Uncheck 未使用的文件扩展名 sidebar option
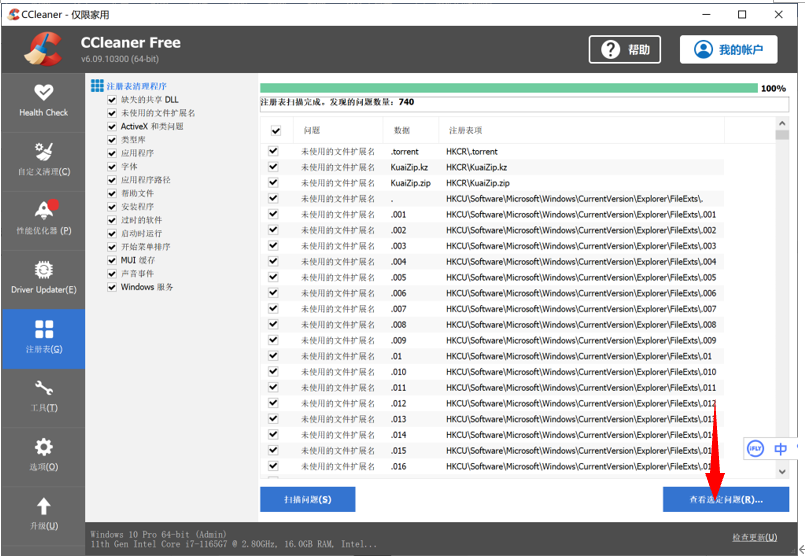The image size is (805, 558). [112, 113]
